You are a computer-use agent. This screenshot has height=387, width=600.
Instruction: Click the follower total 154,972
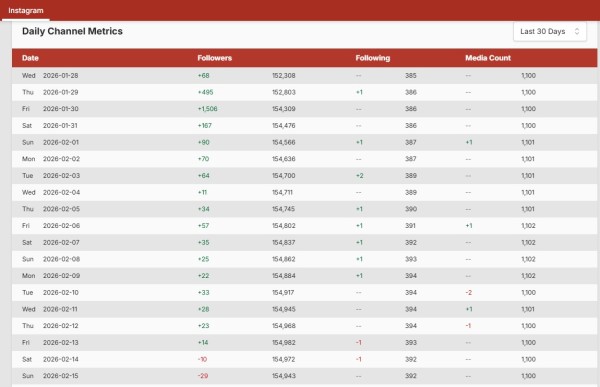coord(284,359)
